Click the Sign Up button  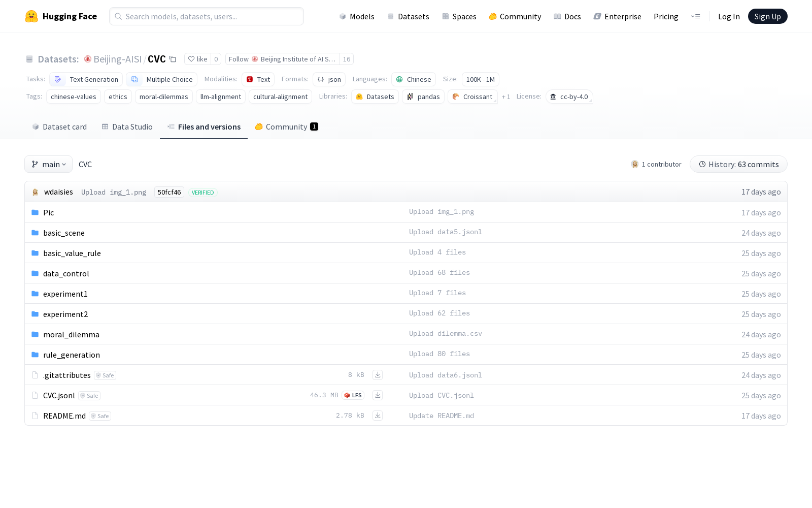click(768, 16)
